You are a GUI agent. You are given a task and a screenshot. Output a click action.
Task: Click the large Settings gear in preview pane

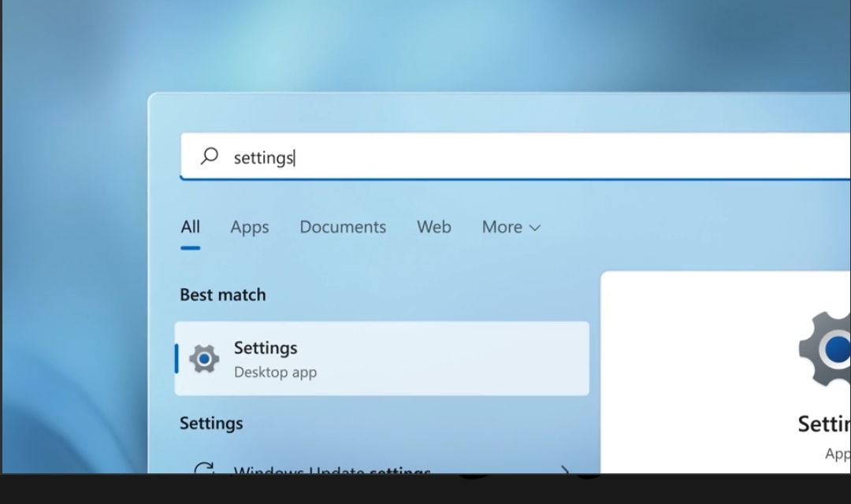[x=826, y=349]
